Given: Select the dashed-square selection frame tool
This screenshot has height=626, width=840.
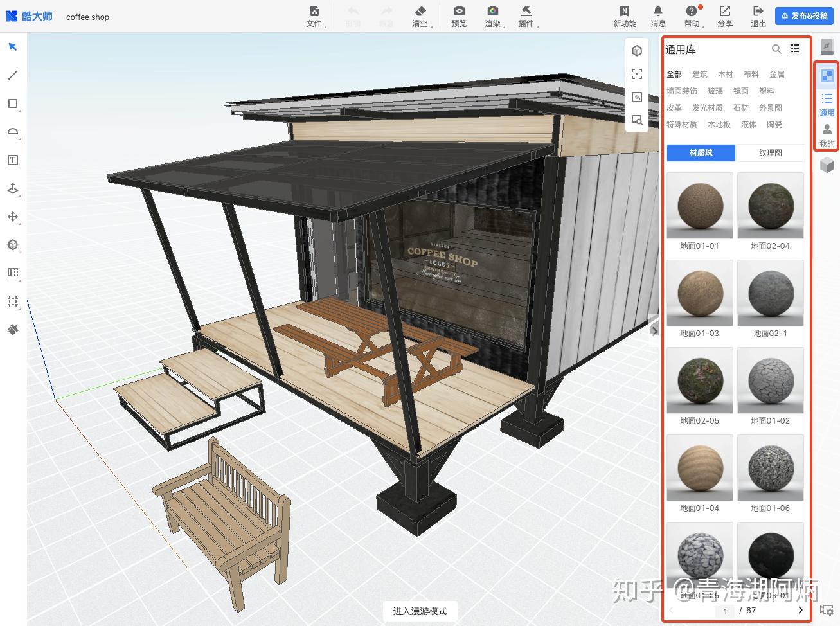Looking at the screenshot, I should (13, 301).
